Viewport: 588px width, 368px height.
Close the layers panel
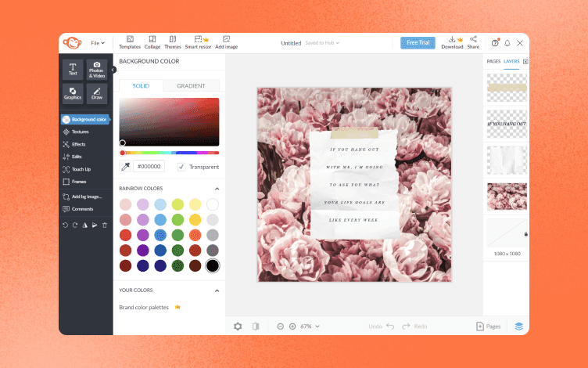pos(525,62)
